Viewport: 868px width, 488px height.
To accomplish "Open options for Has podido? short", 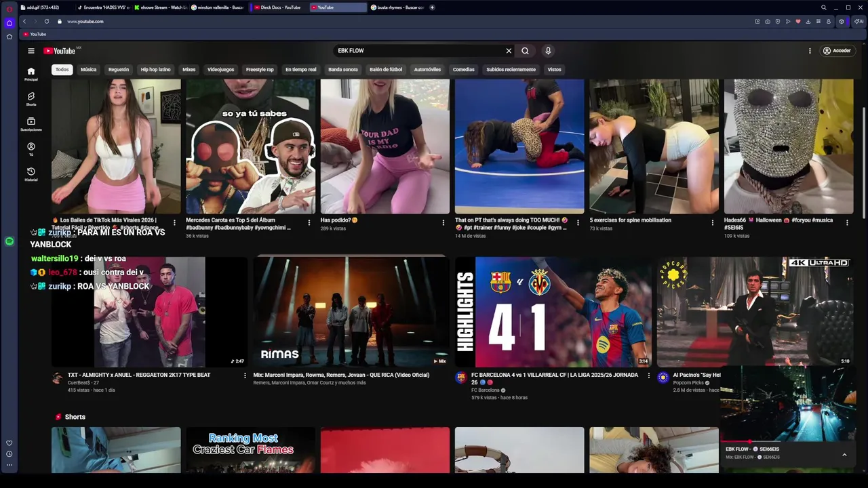I will click(443, 222).
